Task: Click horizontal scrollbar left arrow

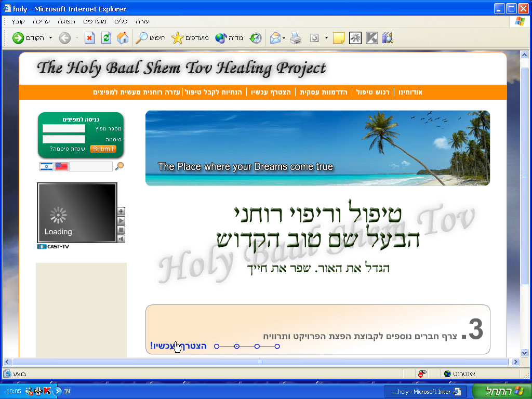Action: pos(7,362)
